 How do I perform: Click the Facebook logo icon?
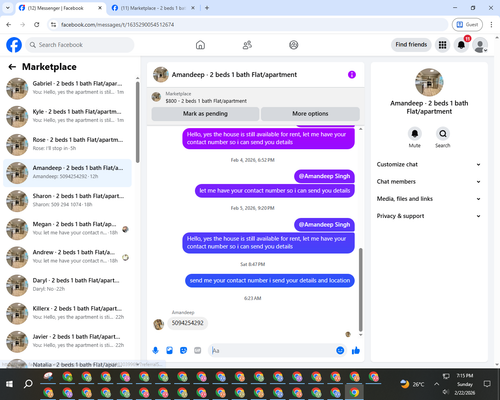(x=14, y=45)
